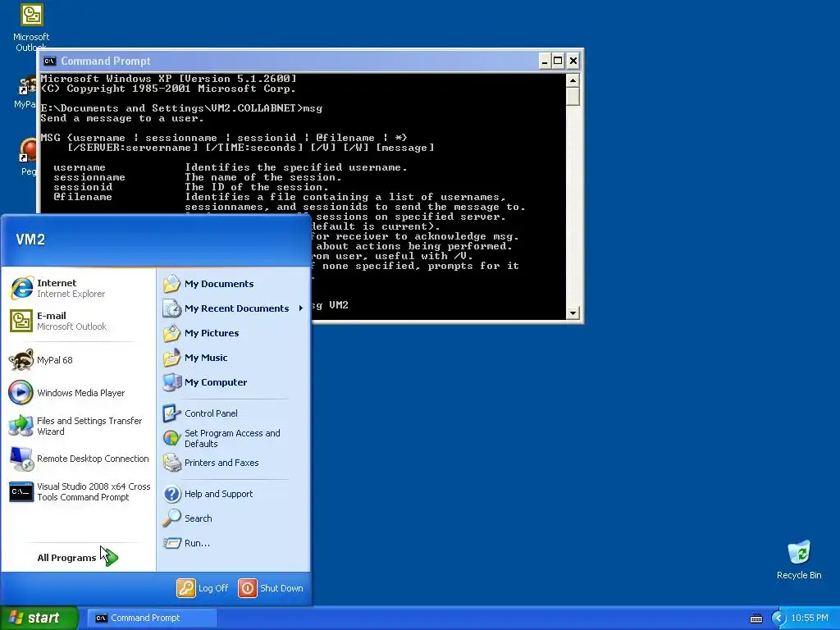The image size is (840, 630).
Task: Click the Windows start button
Action: [x=39, y=618]
